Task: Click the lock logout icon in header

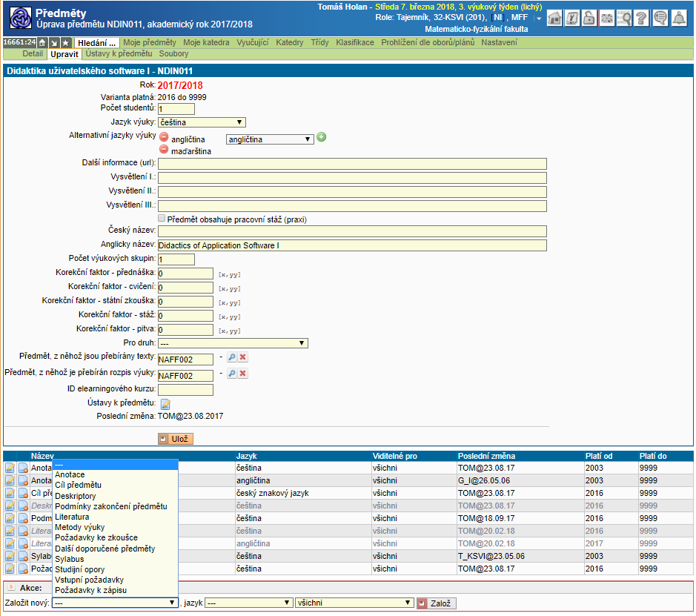Action: (589, 19)
